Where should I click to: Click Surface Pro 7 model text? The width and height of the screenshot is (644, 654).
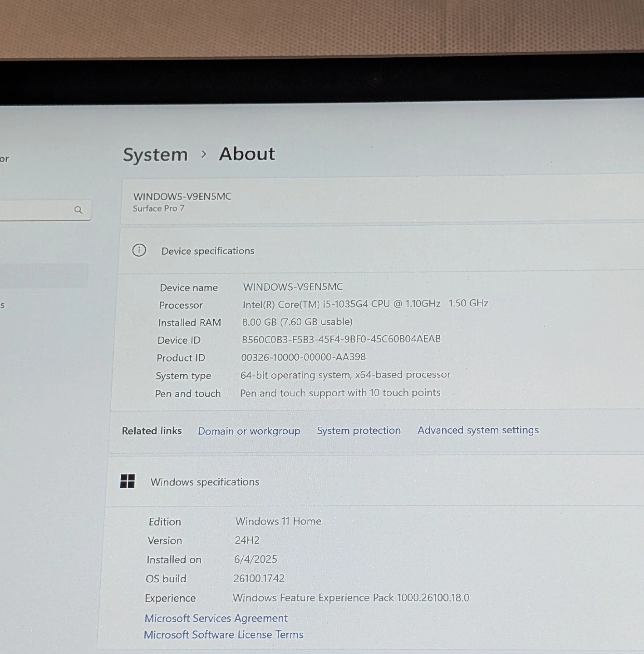point(158,208)
